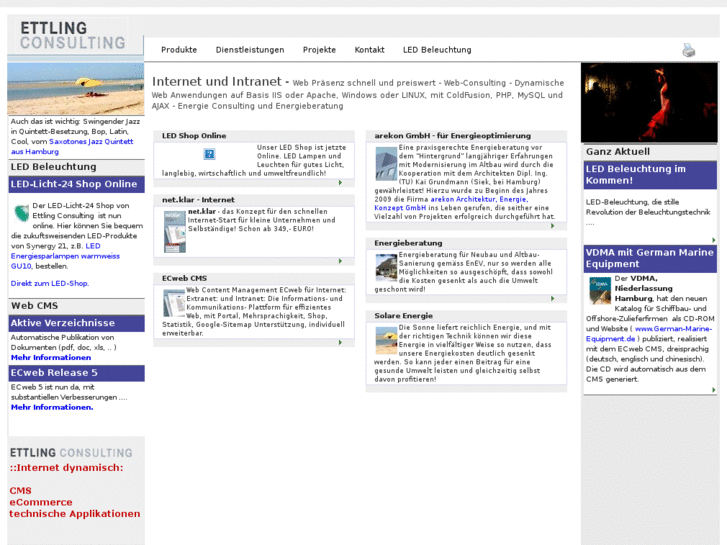Open more arrow under net.klar box
The image size is (727, 545).
point(340,261)
